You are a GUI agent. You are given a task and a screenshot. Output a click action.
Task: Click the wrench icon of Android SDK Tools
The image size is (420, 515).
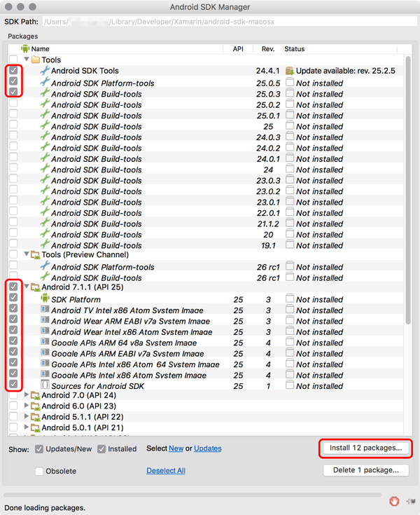(45, 70)
